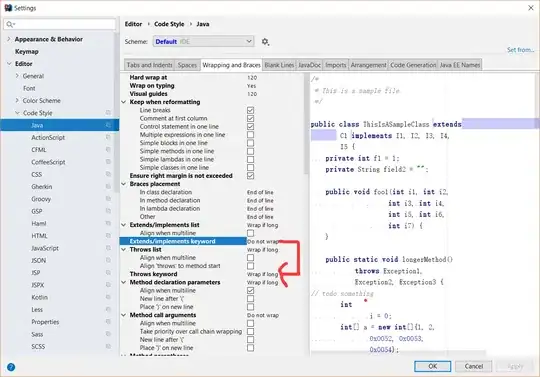The width and height of the screenshot is (540, 377).
Task: Open the Blank Lines tab
Action: pos(279,65)
